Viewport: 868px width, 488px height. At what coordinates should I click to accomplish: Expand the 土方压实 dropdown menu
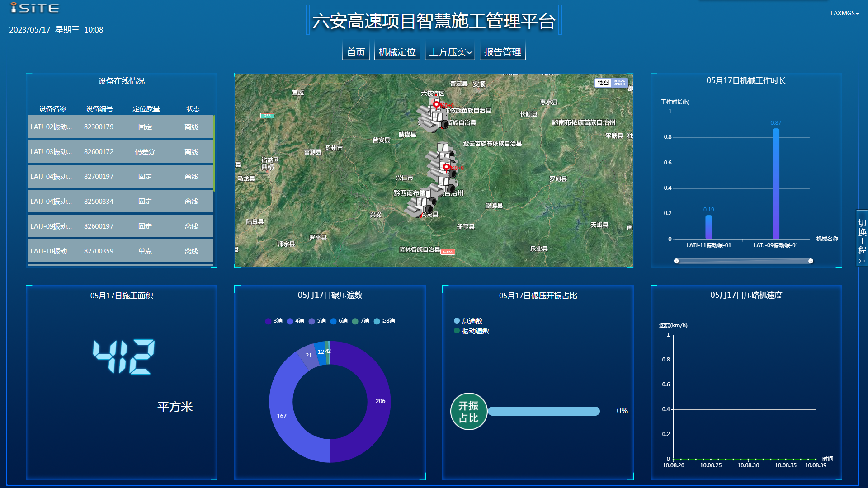pyautogui.click(x=450, y=52)
